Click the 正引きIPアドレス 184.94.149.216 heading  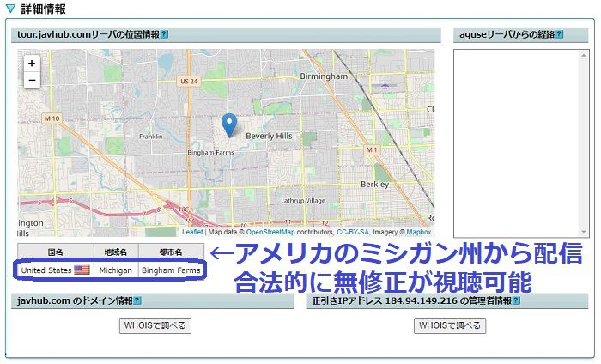[x=412, y=300]
